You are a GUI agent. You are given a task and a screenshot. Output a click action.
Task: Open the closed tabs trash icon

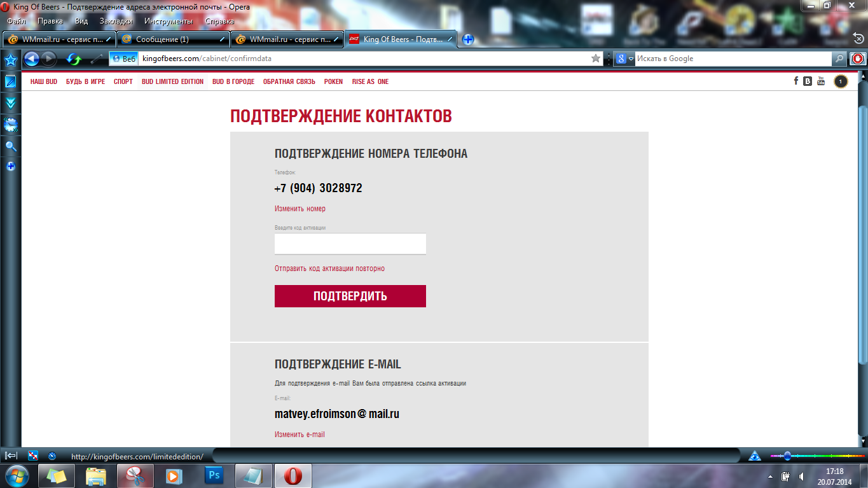[858, 39]
